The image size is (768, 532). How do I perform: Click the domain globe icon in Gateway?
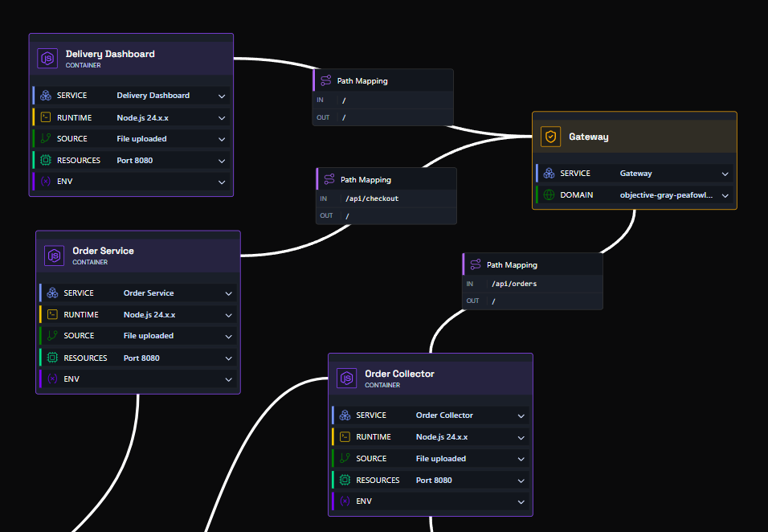click(549, 195)
